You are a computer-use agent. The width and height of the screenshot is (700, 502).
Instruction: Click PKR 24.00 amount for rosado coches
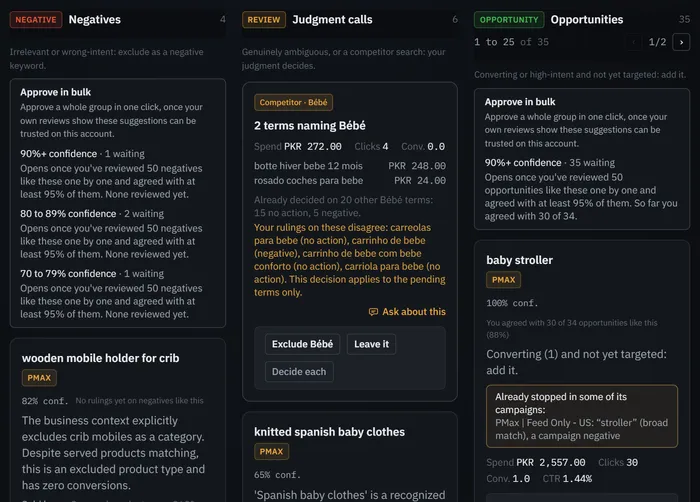(x=420, y=180)
